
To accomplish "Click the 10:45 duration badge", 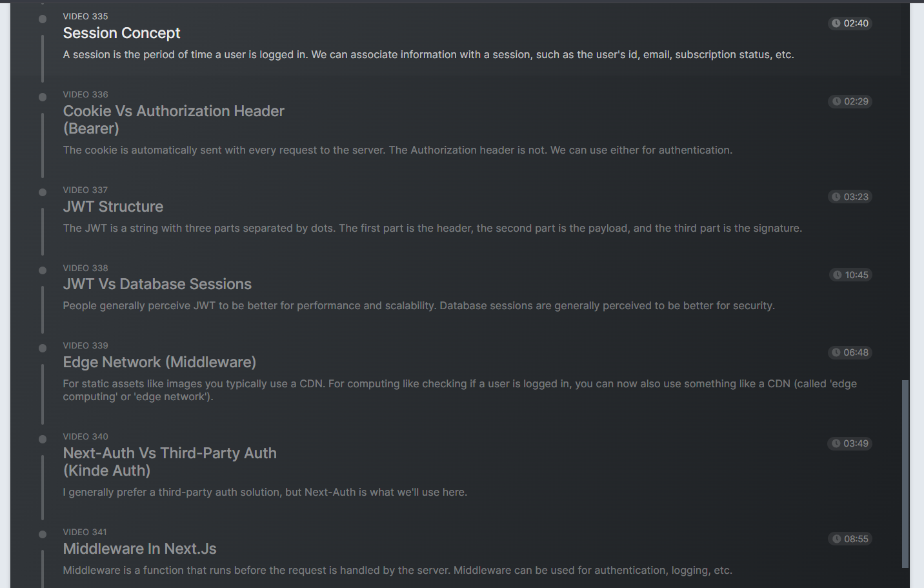I will (850, 275).
